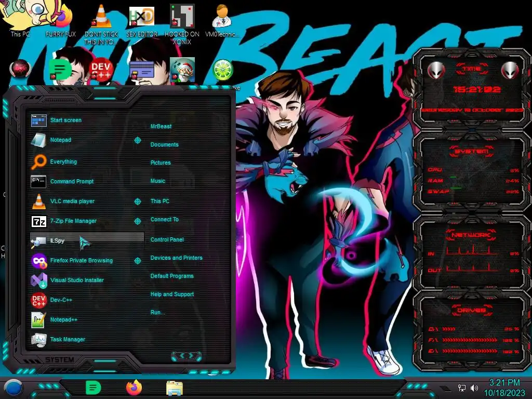Click the E:\ drive usage bar

(x=470, y=351)
